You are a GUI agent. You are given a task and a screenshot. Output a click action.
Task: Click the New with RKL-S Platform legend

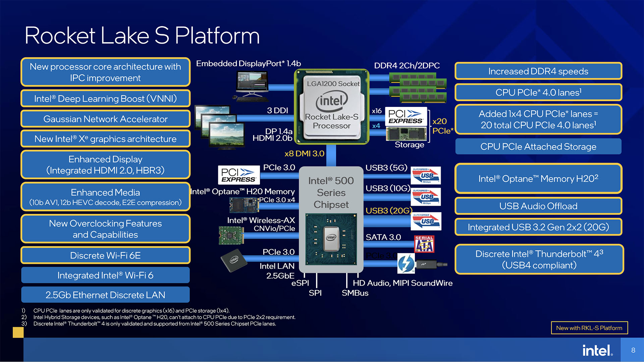coord(589,328)
